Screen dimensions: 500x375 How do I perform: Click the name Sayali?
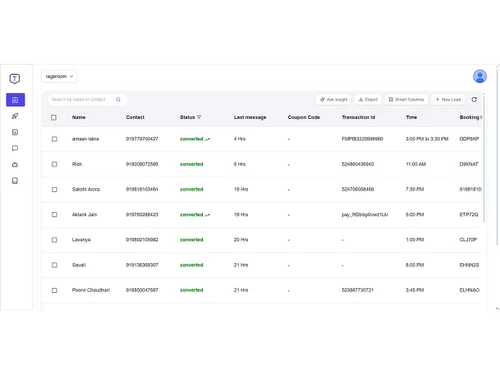point(79,265)
